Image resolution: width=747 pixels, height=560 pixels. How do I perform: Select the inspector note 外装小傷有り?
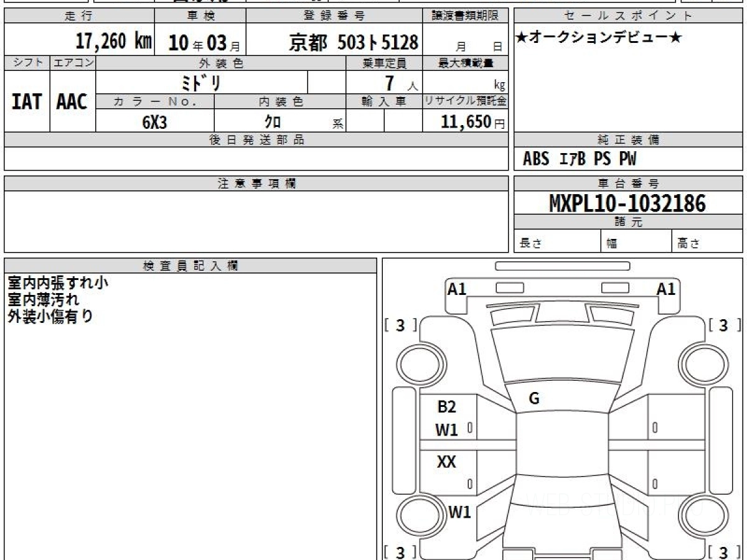(x=50, y=316)
